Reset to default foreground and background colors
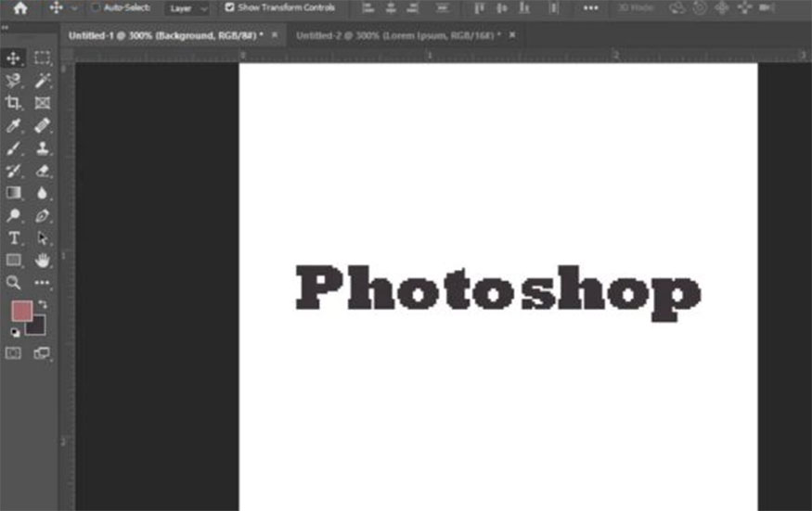This screenshot has height=511, width=812. (x=15, y=332)
